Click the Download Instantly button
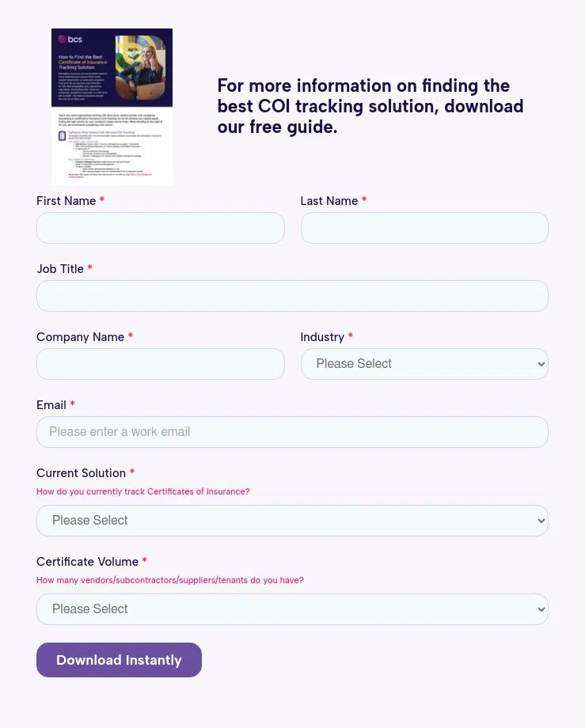The height and width of the screenshot is (728, 585). 119,660
